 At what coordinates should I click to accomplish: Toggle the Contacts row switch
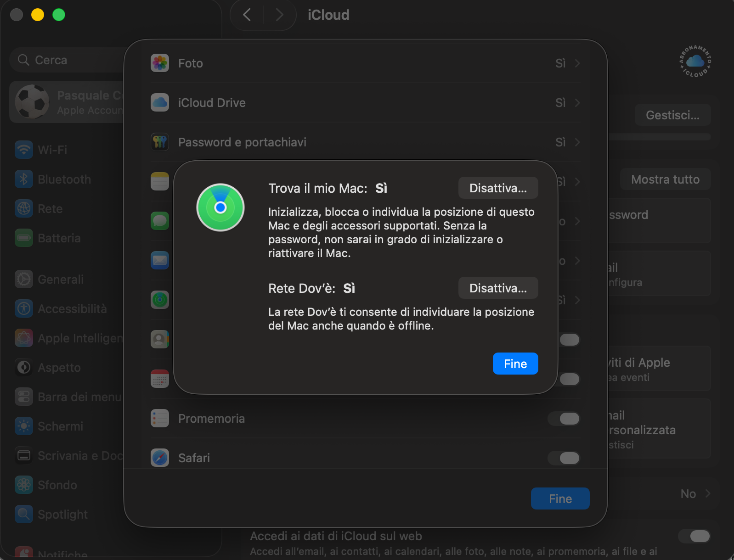click(569, 340)
